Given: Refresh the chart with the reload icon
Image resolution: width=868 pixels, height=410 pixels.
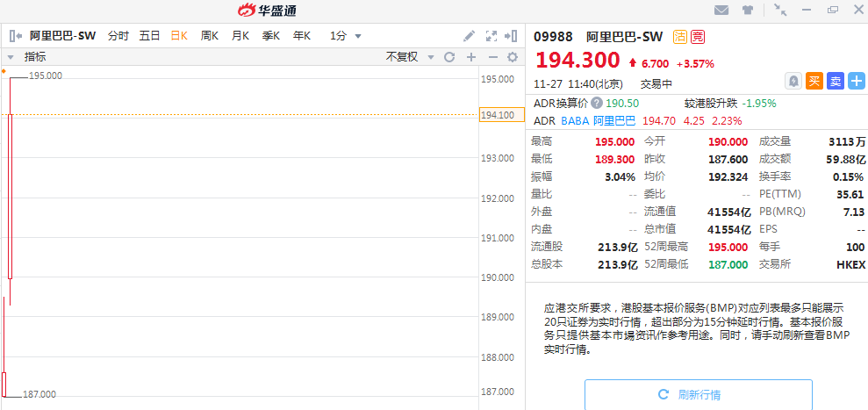Looking at the screenshot, I should tap(449, 57).
